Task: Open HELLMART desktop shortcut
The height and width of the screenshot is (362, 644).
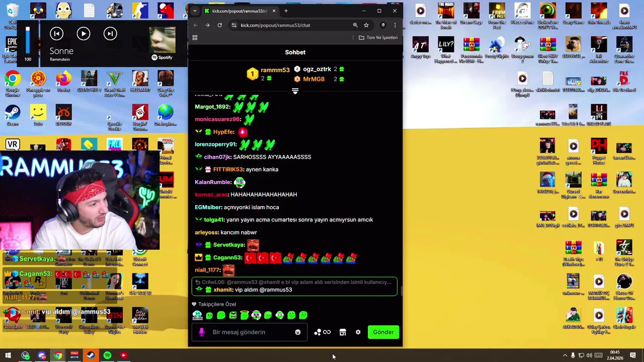Action: tap(140, 82)
